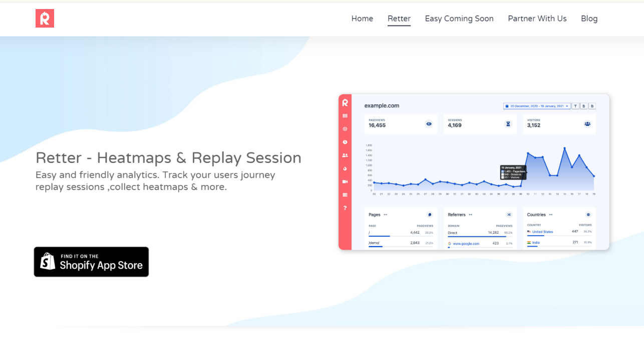Open the Blog link in navigation
The height and width of the screenshot is (353, 644).
pos(589,19)
